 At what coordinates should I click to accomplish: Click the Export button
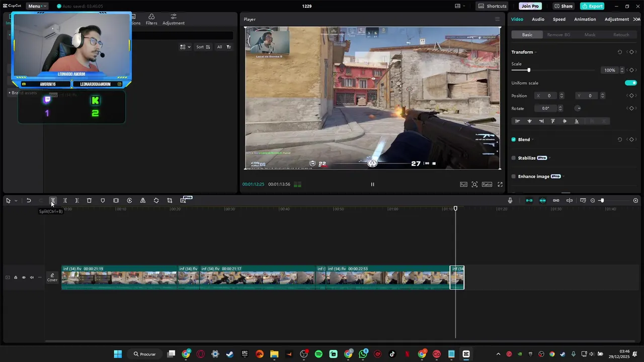592,6
